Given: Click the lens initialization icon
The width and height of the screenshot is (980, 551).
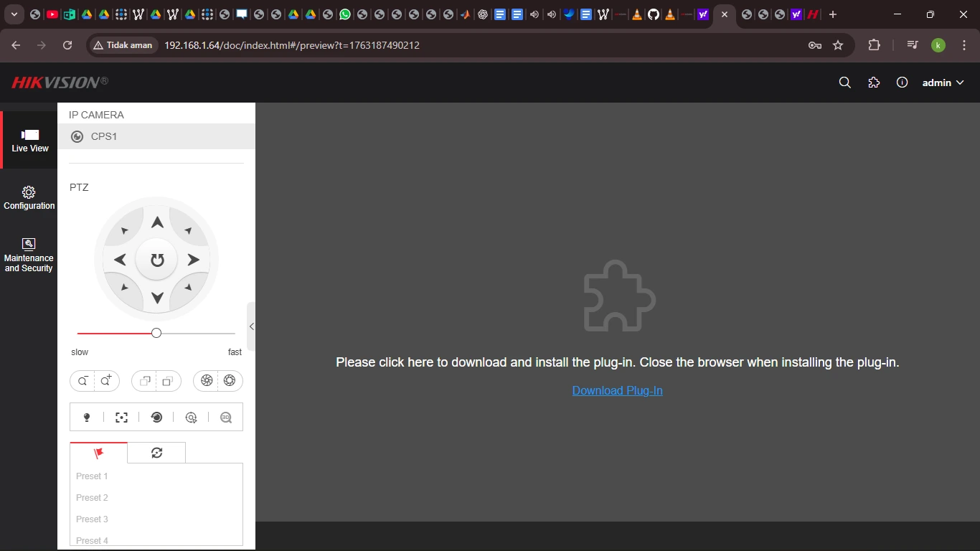Looking at the screenshot, I should 156,418.
